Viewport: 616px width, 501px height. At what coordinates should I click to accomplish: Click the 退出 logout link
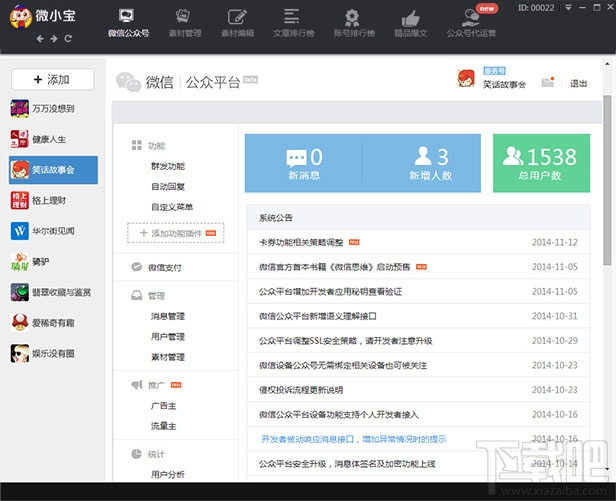coord(578,83)
